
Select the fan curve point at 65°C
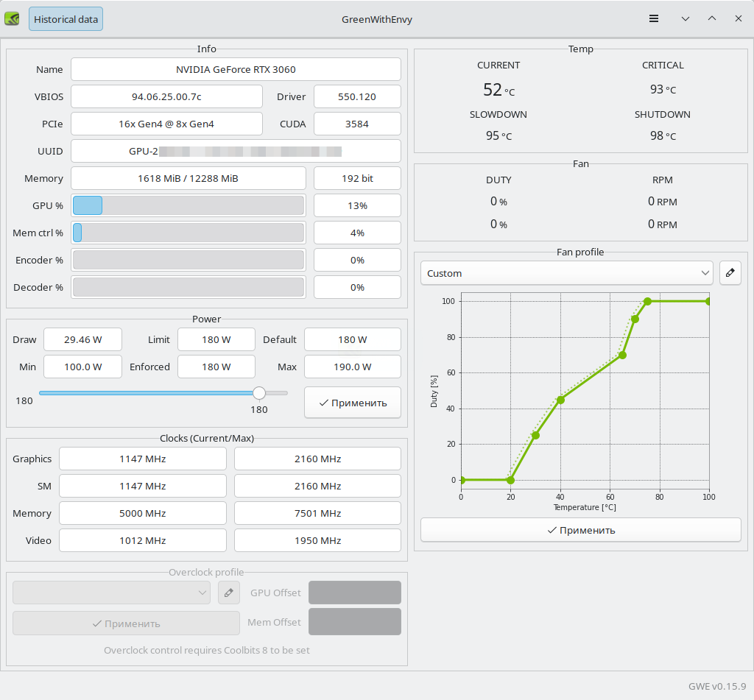622,355
